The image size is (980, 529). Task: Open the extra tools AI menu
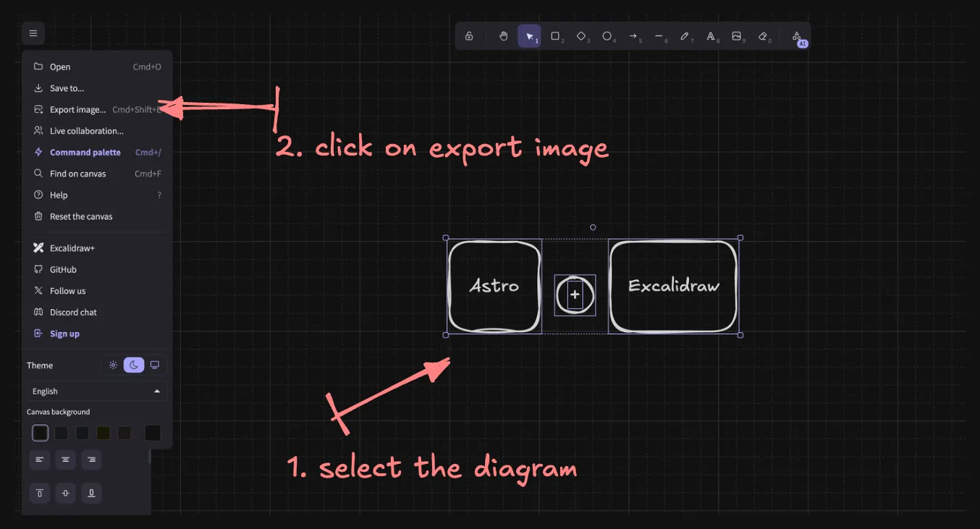tap(796, 38)
